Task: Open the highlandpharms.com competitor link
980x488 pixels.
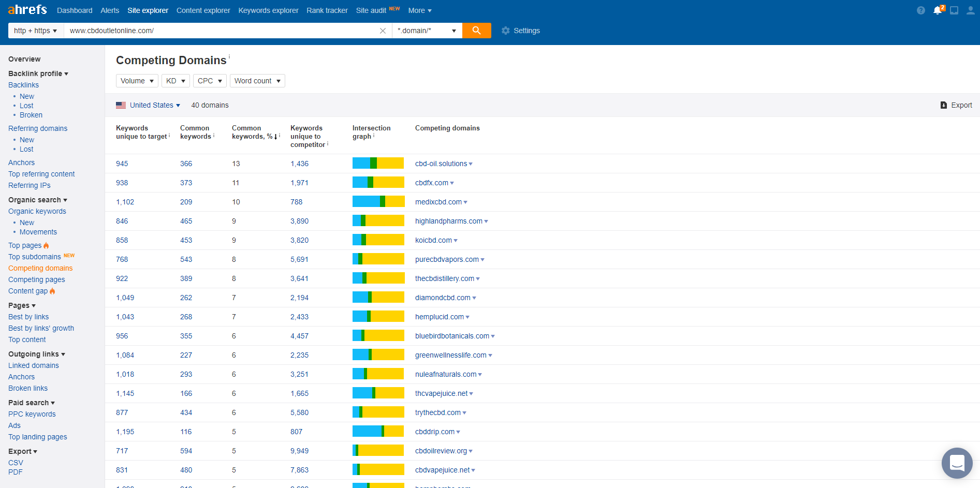Action: 449,221
